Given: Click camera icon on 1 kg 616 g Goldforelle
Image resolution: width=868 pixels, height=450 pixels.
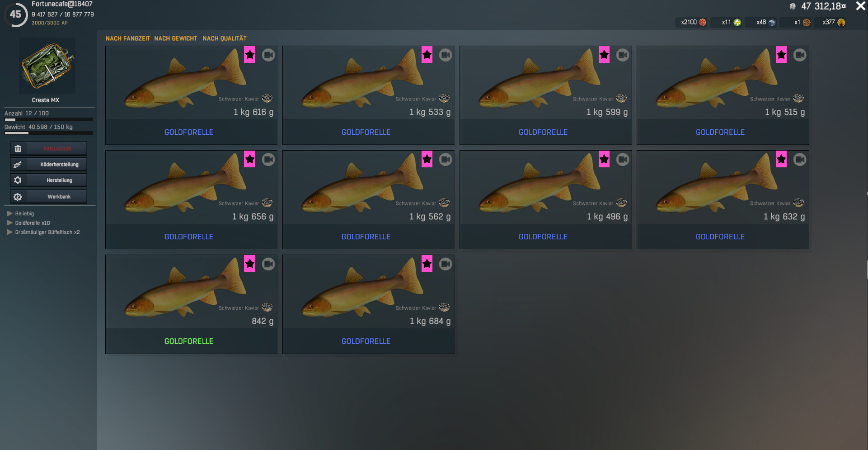Looking at the screenshot, I should click(x=268, y=55).
